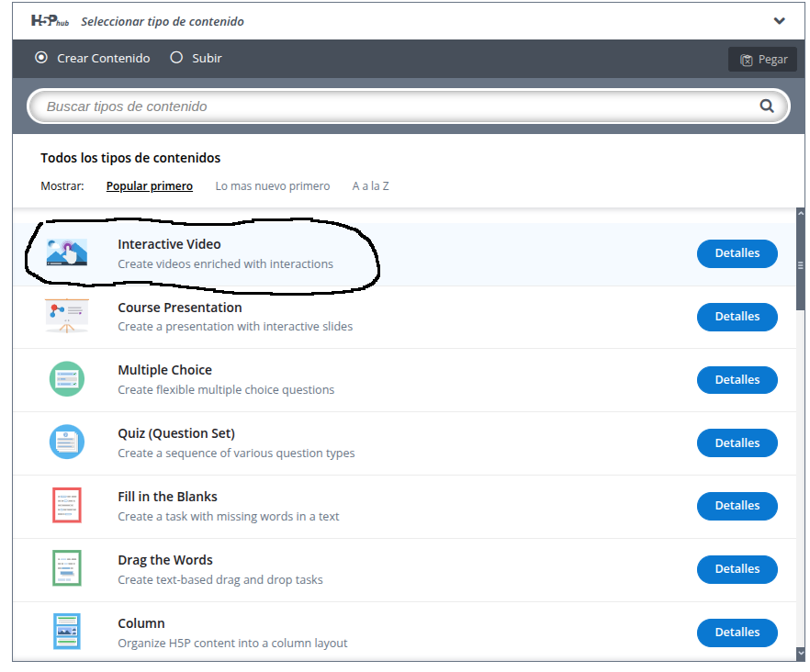Open Detalles for Course Presentation
The image size is (810, 672).
(x=737, y=317)
